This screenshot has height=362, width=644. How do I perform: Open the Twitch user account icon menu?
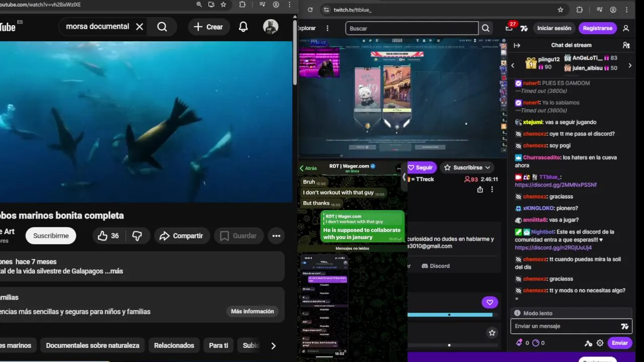click(626, 28)
